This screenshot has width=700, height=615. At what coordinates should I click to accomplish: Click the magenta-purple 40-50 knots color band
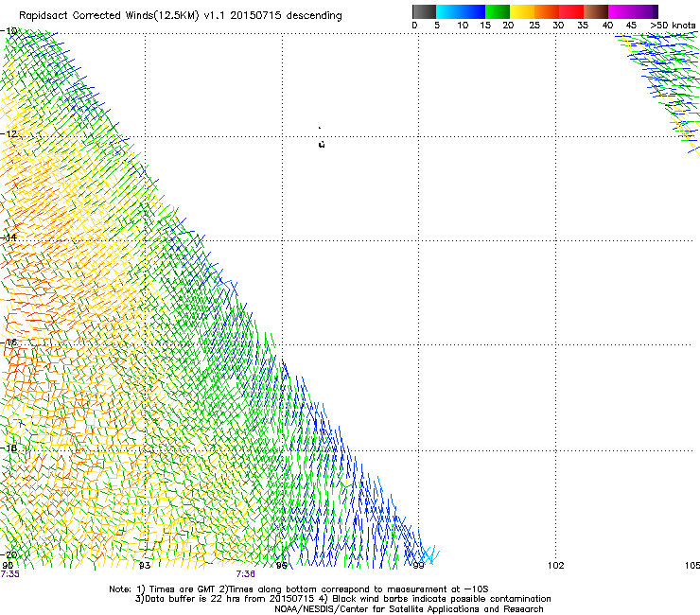[x=633, y=11]
